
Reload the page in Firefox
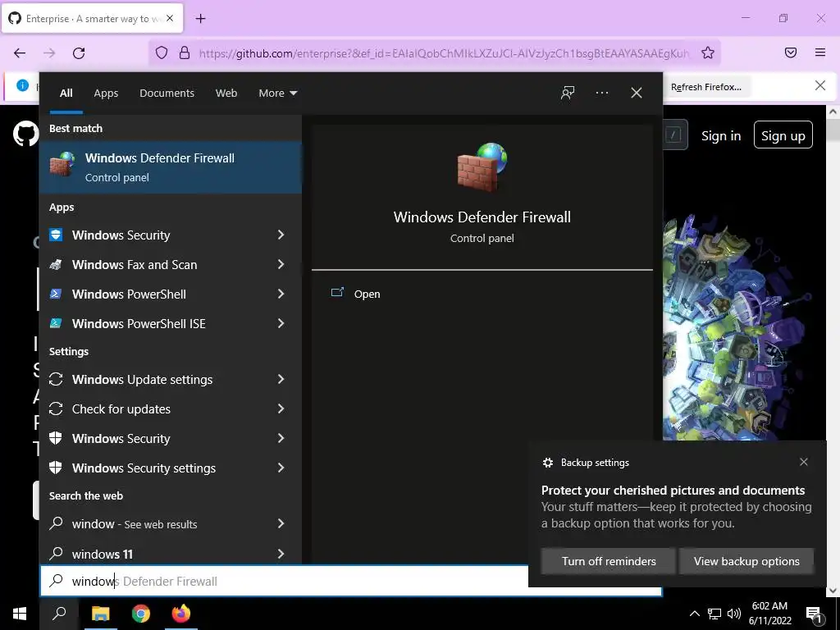(x=79, y=53)
